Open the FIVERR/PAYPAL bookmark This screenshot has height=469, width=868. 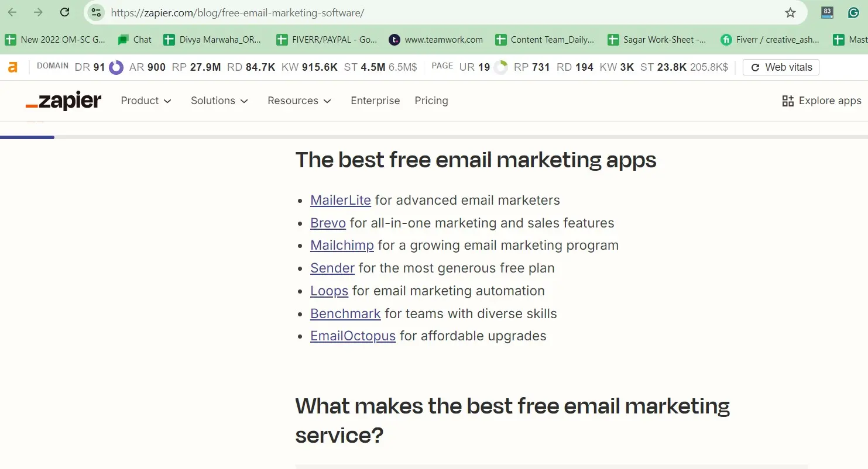pos(327,40)
